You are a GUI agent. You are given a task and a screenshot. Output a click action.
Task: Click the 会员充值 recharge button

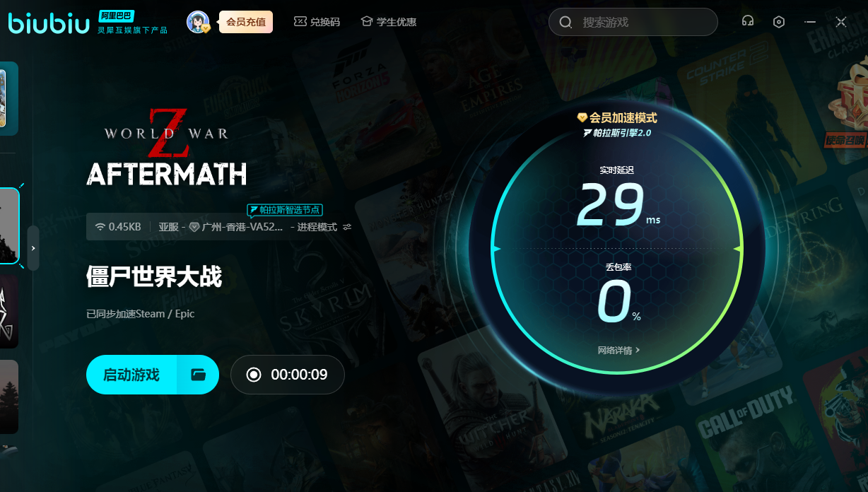click(245, 22)
